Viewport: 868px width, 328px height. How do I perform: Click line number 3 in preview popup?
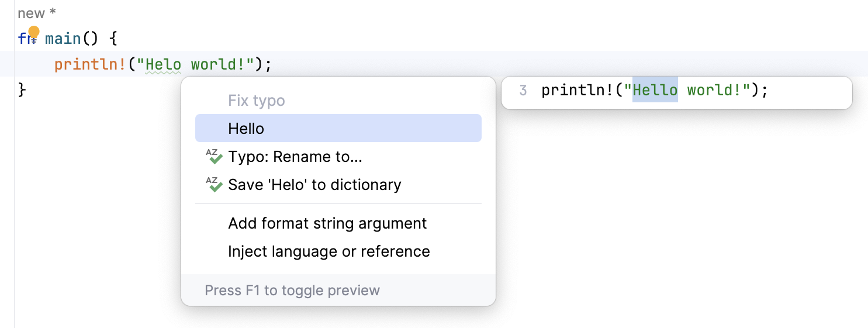(x=523, y=91)
